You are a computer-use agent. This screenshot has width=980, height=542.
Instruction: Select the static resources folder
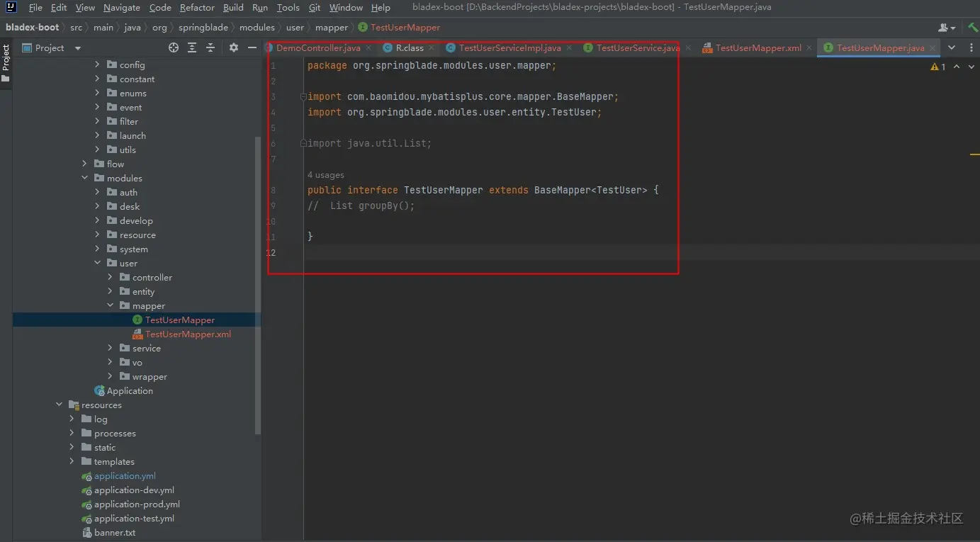(x=105, y=447)
